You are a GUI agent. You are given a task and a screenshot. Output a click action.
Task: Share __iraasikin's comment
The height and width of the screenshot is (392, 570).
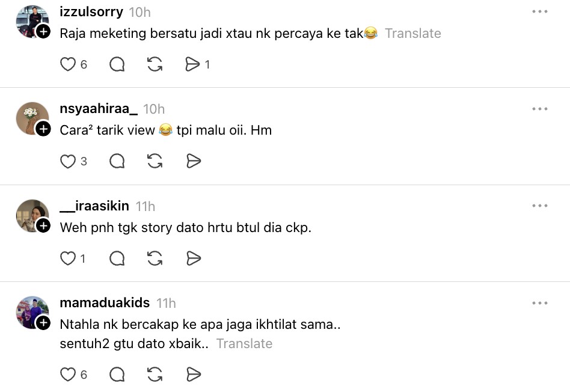pos(193,259)
